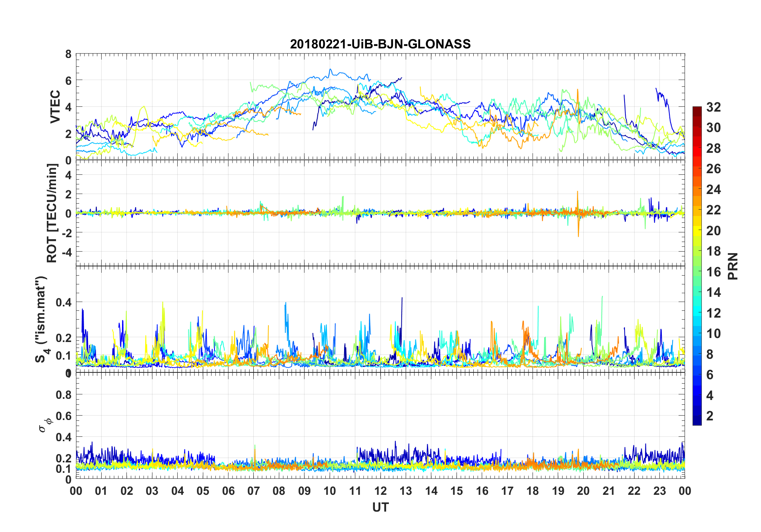
Task: Click the UT axis tick label 05
Action: click(x=203, y=491)
